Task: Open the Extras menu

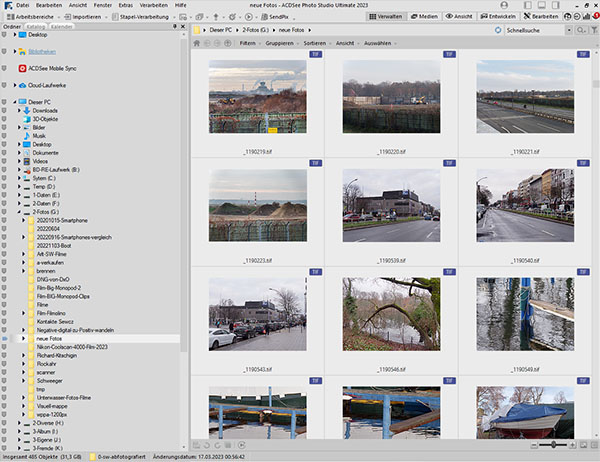Action: click(125, 5)
